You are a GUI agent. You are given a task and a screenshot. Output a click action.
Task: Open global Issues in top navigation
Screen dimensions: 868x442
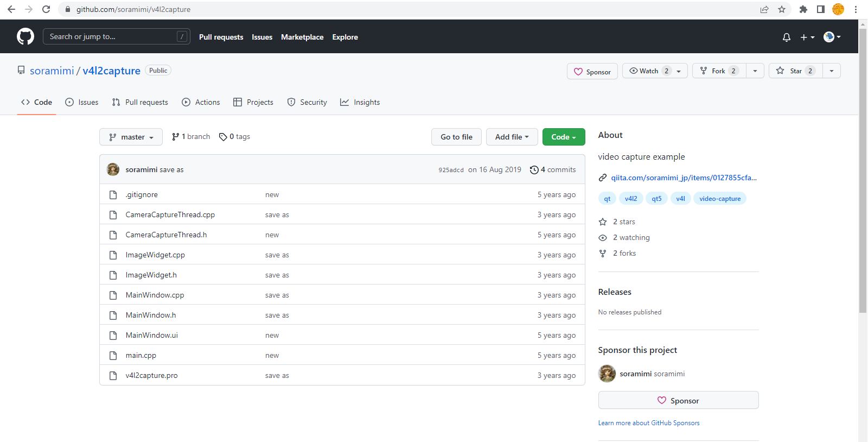[x=262, y=37]
